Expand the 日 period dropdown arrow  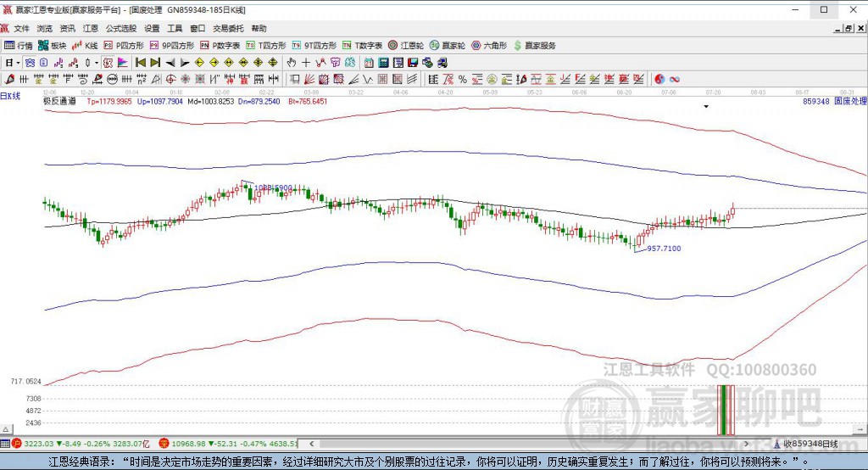point(18,63)
